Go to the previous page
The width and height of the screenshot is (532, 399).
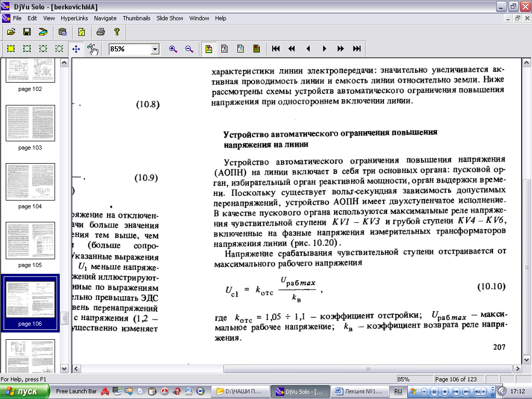308,49
